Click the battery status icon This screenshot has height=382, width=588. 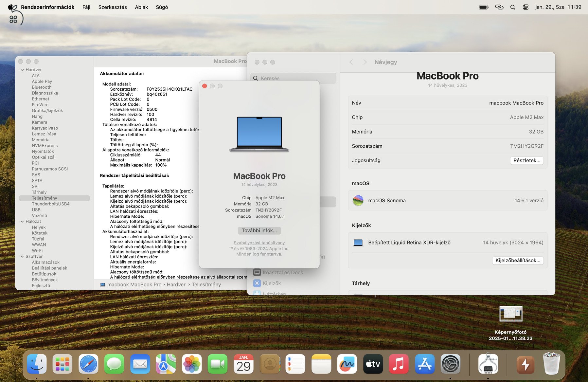point(484,7)
